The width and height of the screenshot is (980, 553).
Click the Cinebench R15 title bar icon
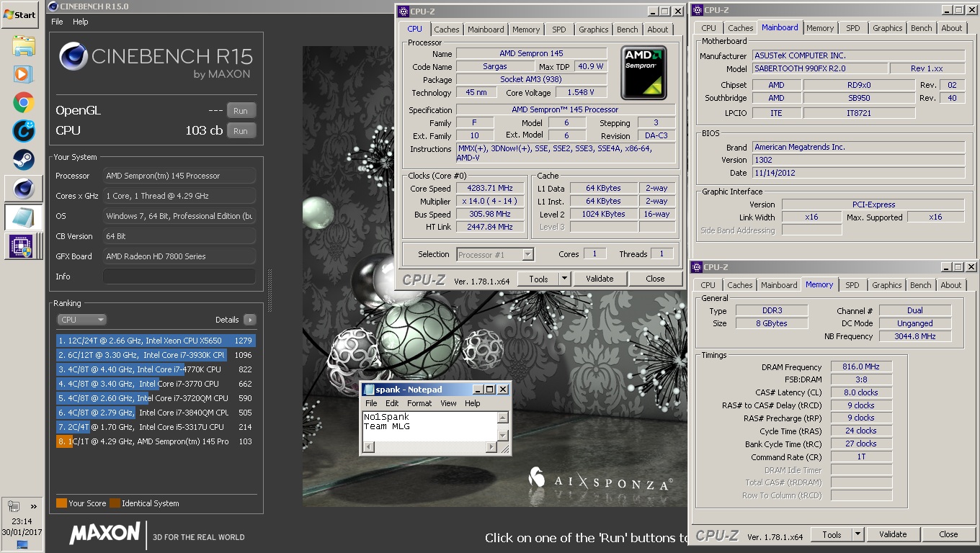[x=54, y=6]
